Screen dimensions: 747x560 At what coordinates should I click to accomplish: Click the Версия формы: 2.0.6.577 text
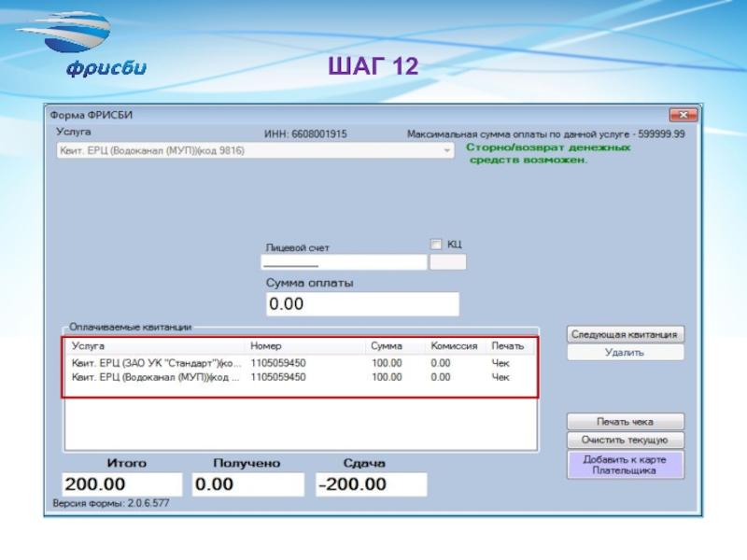click(111, 503)
